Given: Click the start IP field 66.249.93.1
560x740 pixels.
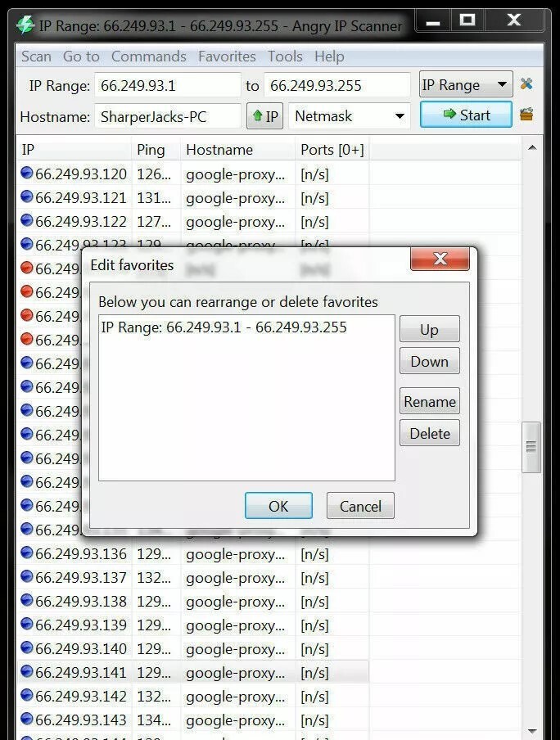Looking at the screenshot, I should pos(168,85).
